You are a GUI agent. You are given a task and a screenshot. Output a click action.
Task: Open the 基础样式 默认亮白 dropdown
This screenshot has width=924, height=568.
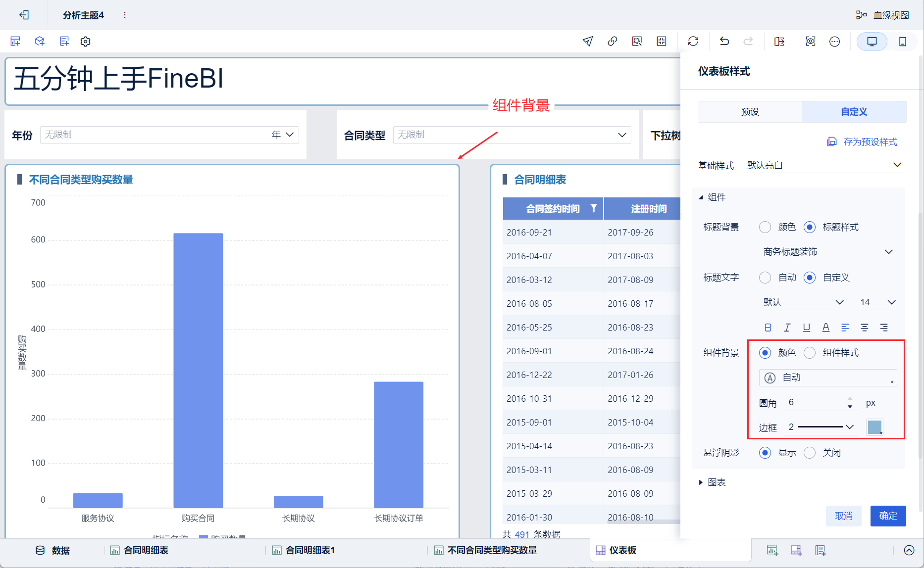[x=824, y=165]
